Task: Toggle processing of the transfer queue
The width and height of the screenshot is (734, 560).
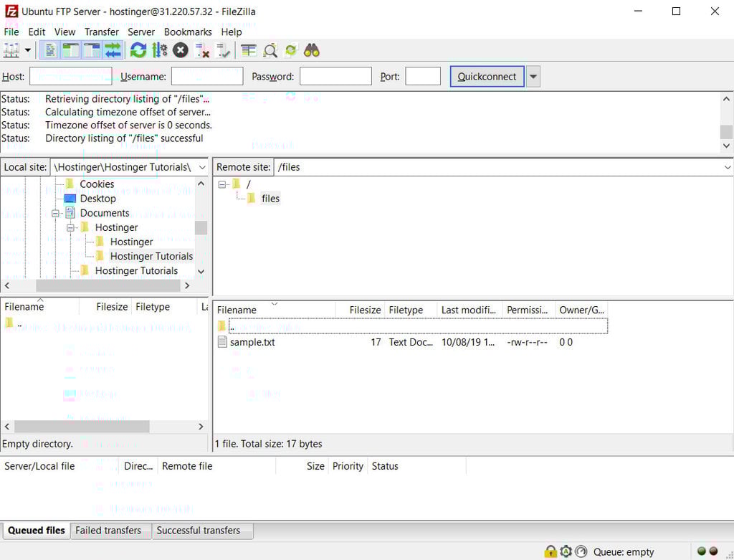Action: [160, 50]
